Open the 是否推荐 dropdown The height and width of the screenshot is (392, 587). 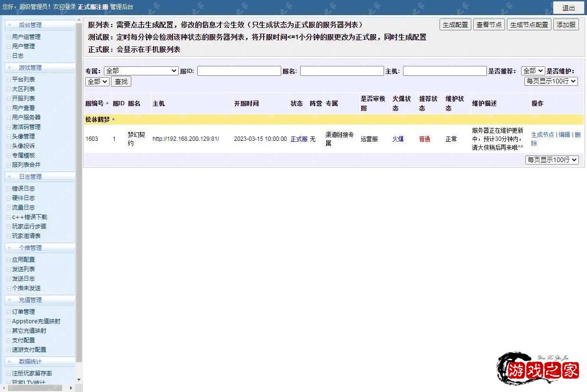click(x=532, y=71)
